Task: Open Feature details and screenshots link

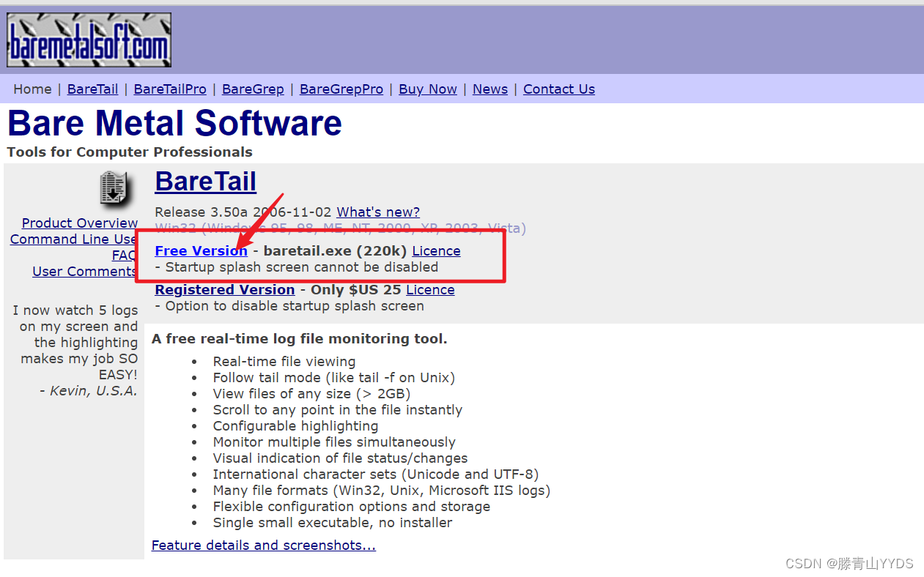Action: pyautogui.click(x=264, y=546)
